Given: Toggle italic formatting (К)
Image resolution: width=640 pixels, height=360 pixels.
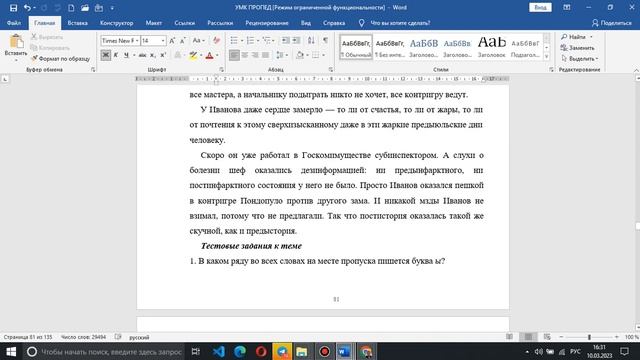Looking at the screenshot, I should [116, 55].
